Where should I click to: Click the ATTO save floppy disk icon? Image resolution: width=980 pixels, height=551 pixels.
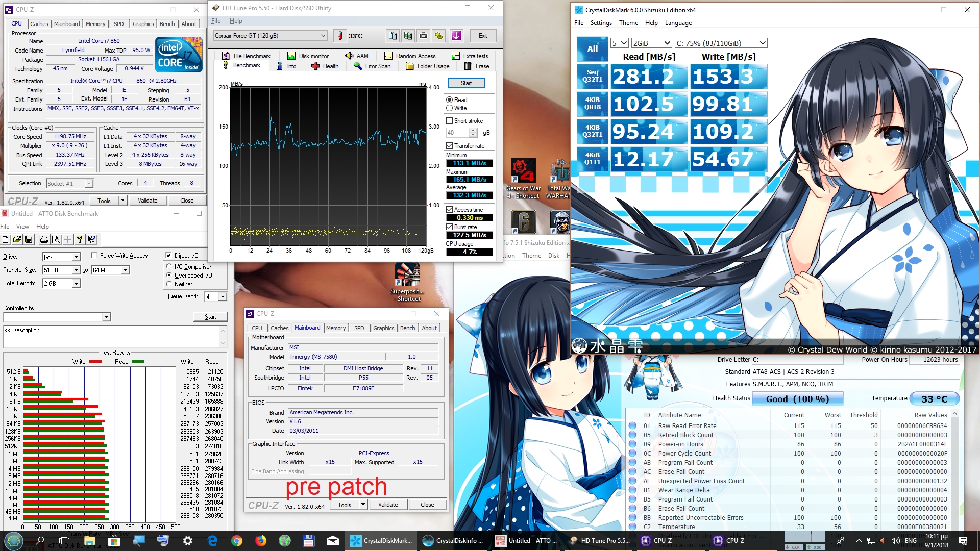point(29,239)
